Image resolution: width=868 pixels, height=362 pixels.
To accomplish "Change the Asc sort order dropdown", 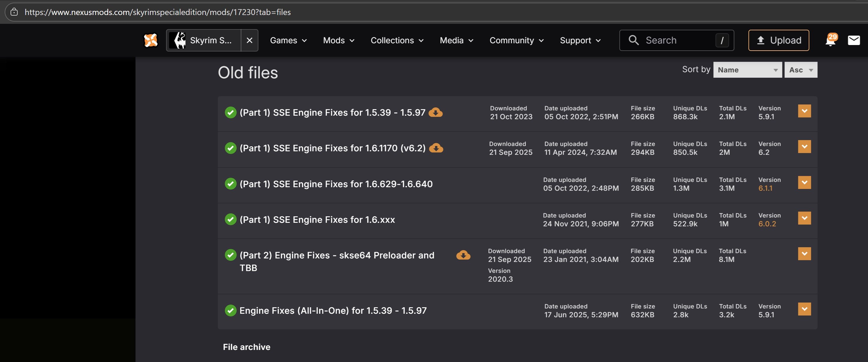I will (x=800, y=70).
